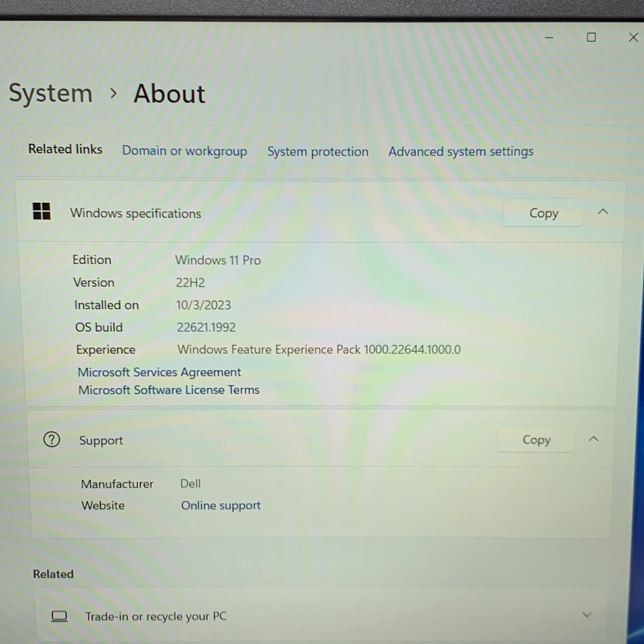Click the About breadcrumb title
This screenshot has height=644, width=644.
[169, 94]
